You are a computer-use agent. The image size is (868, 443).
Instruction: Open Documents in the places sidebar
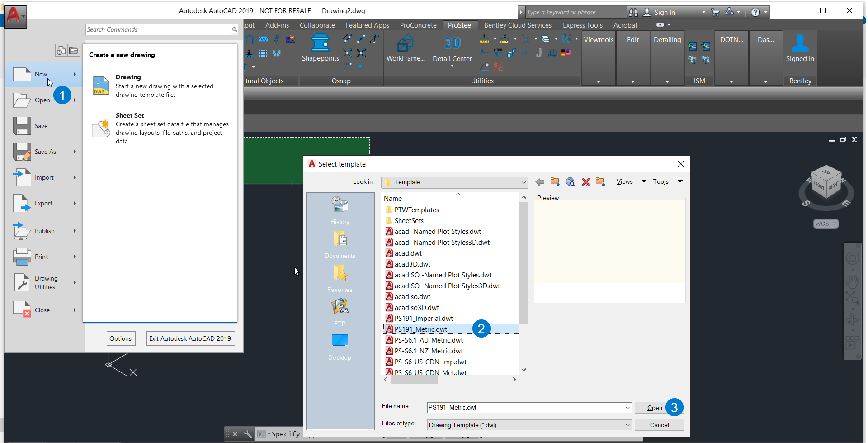[x=340, y=245]
